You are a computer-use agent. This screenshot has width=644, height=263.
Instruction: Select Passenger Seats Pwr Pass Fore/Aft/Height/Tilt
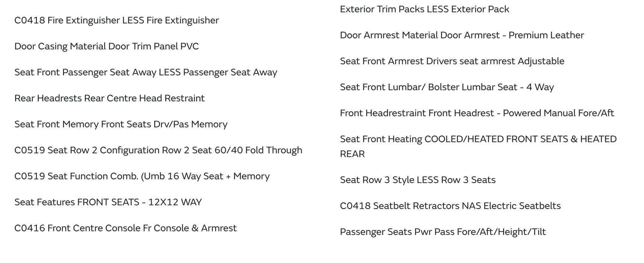tap(443, 232)
